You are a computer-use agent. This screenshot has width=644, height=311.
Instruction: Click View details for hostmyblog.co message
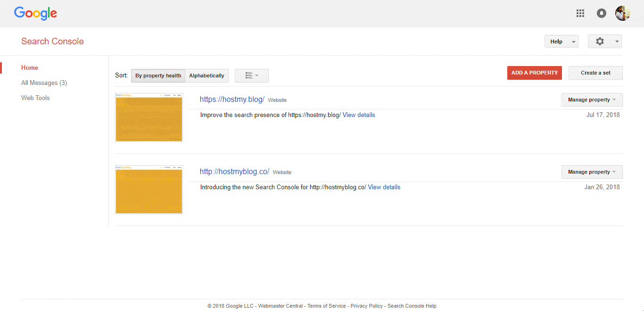tap(384, 187)
